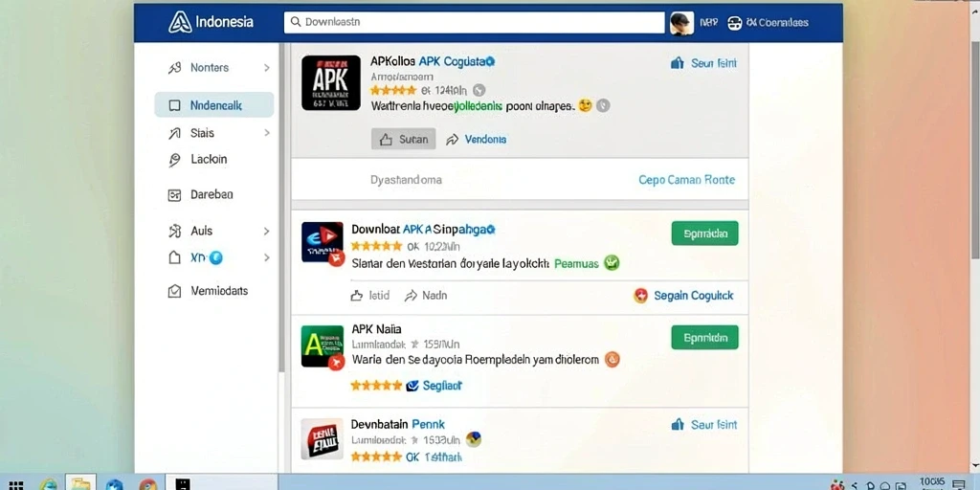
Task: Expand the Siais sidebar chevron
Action: 267,133
